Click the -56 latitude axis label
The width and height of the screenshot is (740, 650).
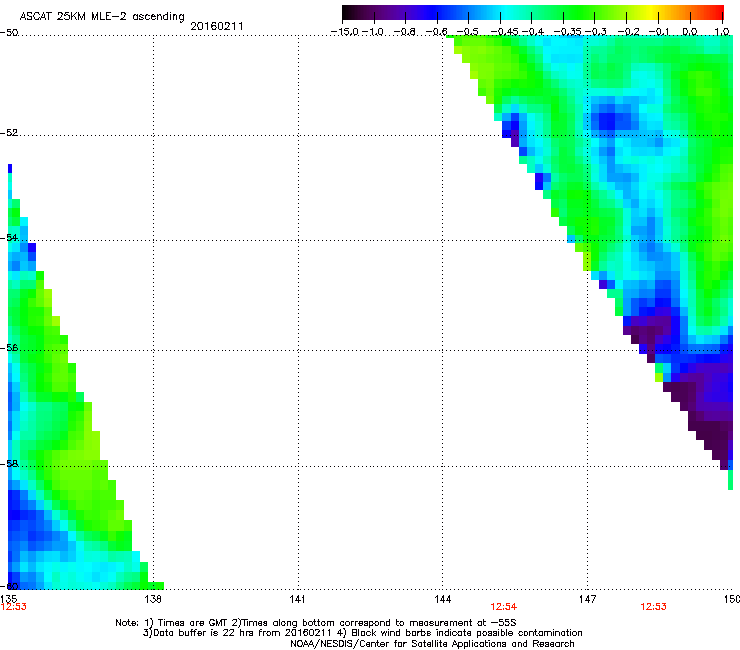pos(9,348)
